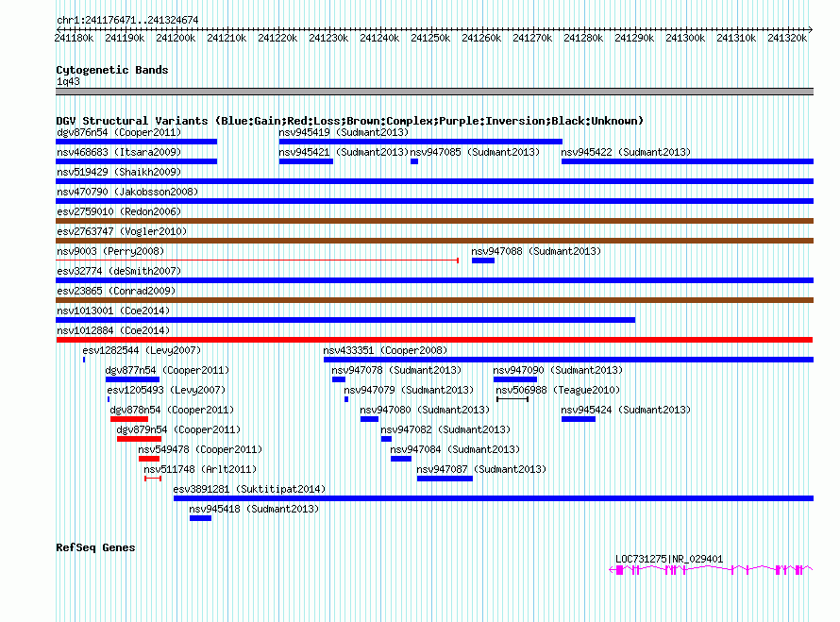The image size is (840, 622).
Task: Click nsv947084 (Sudmant2013) label
Action: [x=455, y=449]
